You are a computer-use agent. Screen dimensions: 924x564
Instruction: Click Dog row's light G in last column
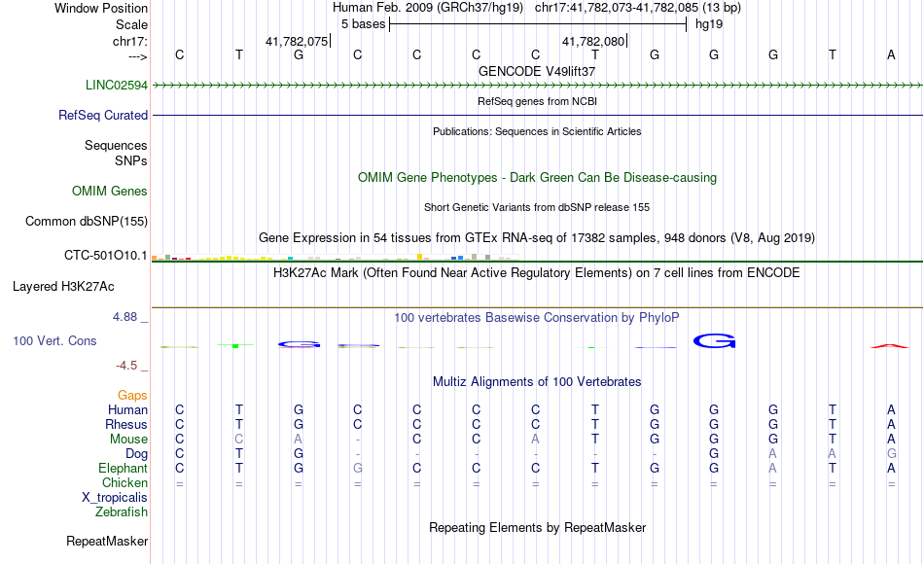point(891,454)
